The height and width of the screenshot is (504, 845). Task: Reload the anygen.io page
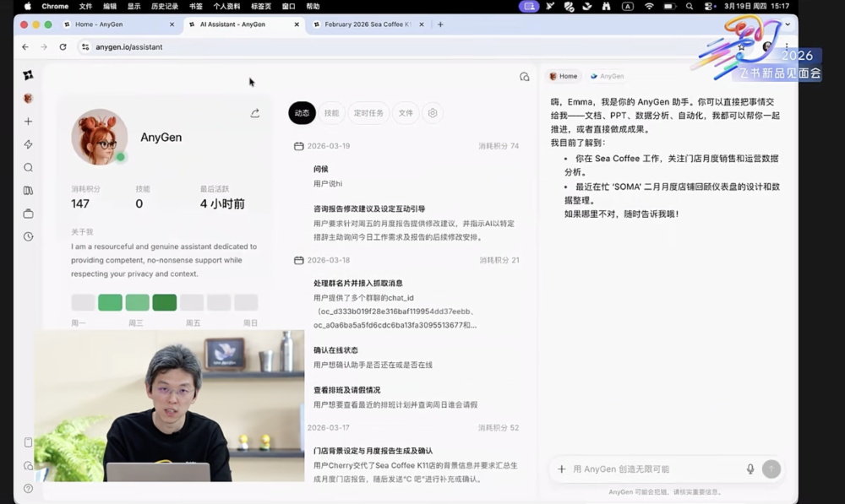tap(63, 46)
